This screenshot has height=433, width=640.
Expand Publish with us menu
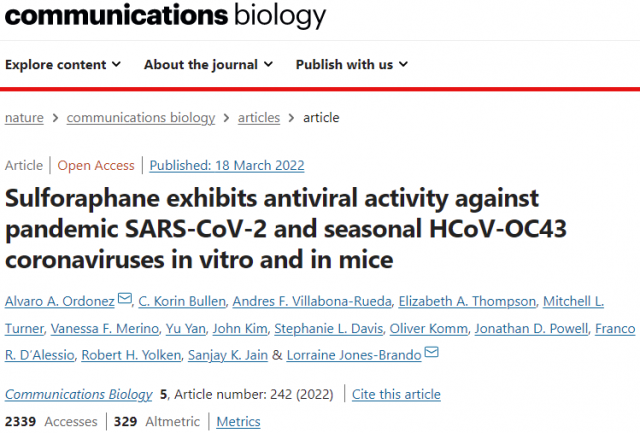pyautogui.click(x=352, y=64)
